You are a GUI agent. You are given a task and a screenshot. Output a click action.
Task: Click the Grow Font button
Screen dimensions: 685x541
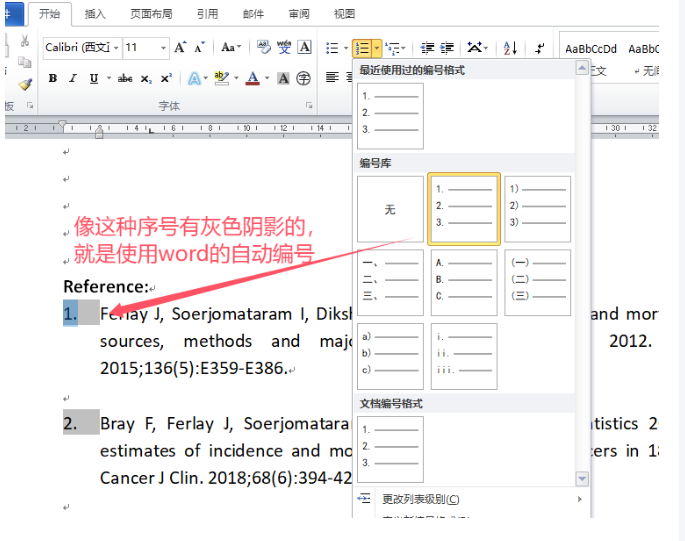(x=180, y=47)
